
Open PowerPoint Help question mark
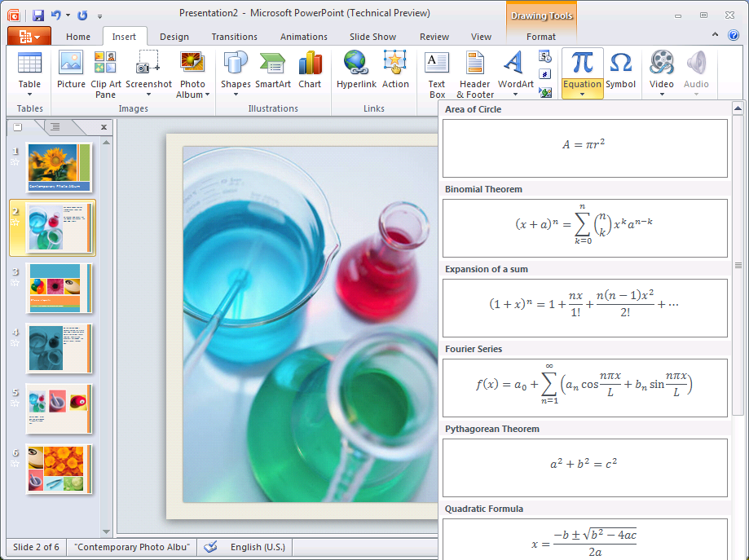[x=734, y=35]
